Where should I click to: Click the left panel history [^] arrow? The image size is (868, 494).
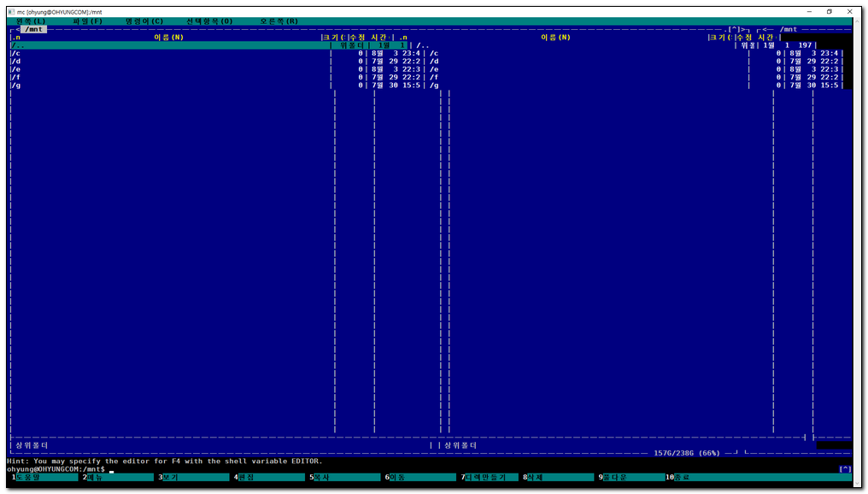(x=733, y=29)
